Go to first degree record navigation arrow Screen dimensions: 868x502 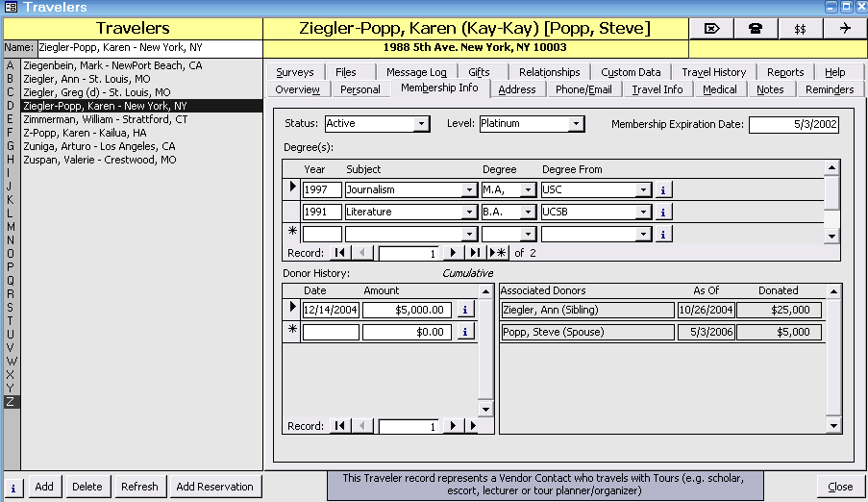coord(339,253)
